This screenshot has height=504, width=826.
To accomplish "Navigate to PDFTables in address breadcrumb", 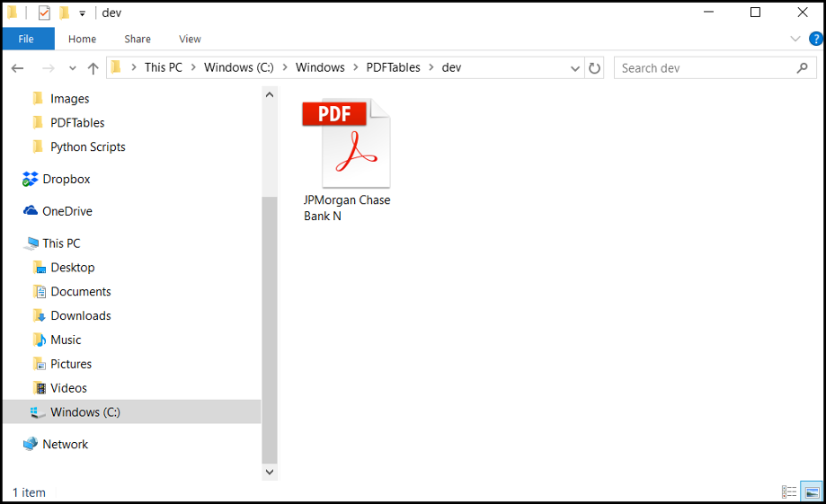I will (393, 67).
